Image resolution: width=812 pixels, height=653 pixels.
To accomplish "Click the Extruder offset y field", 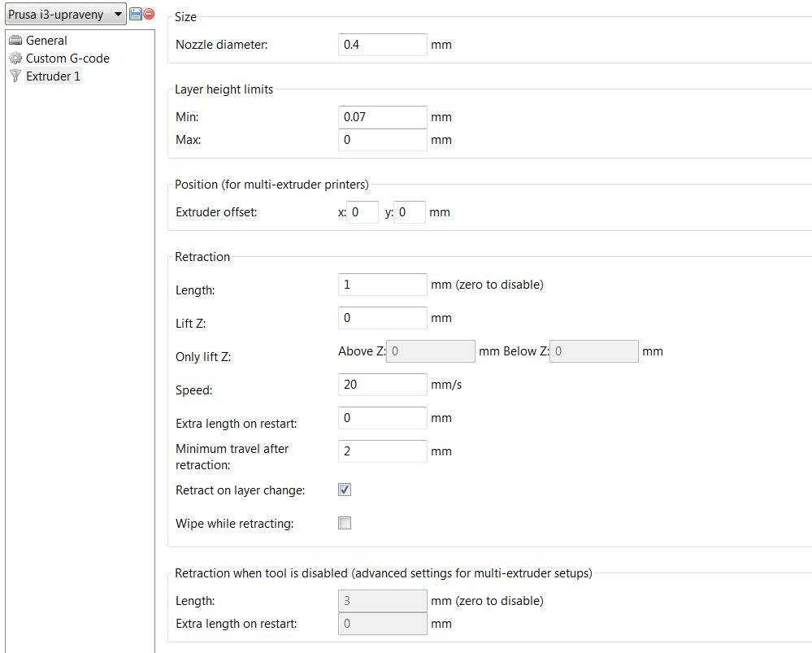I will [410, 212].
